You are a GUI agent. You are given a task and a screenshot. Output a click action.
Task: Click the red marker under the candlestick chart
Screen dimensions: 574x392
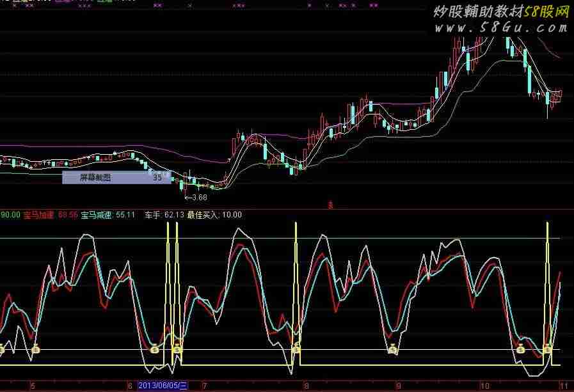tap(331, 205)
